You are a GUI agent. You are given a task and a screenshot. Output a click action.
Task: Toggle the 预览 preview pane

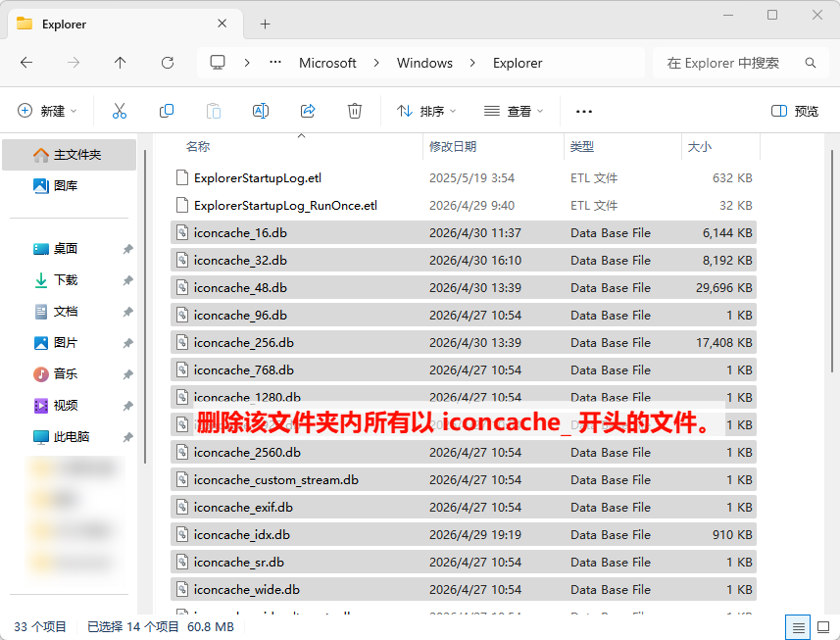click(x=795, y=111)
